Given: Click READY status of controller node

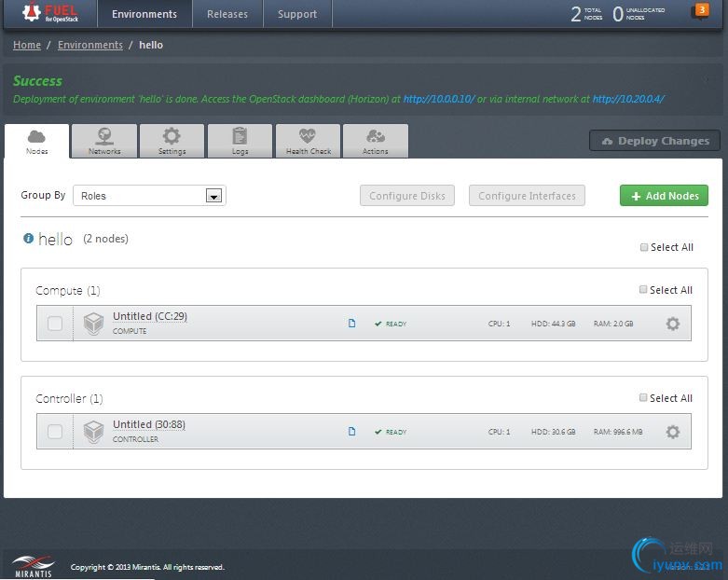Looking at the screenshot, I should (x=391, y=432).
